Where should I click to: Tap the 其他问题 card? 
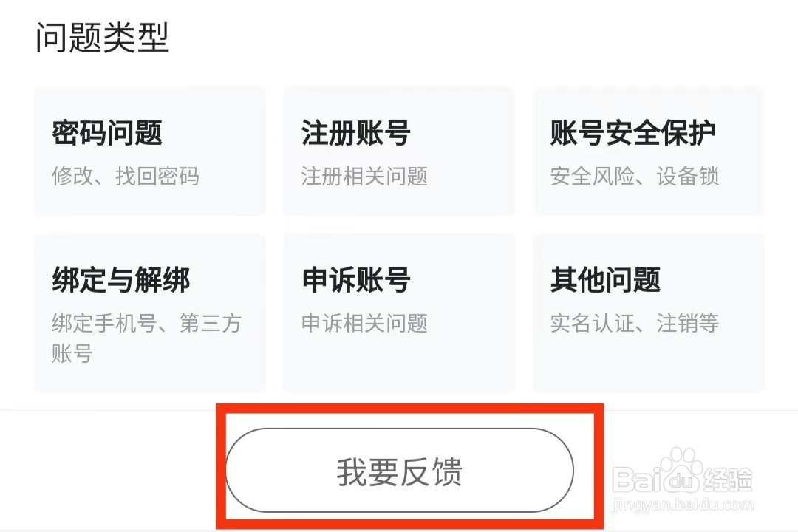648,313
